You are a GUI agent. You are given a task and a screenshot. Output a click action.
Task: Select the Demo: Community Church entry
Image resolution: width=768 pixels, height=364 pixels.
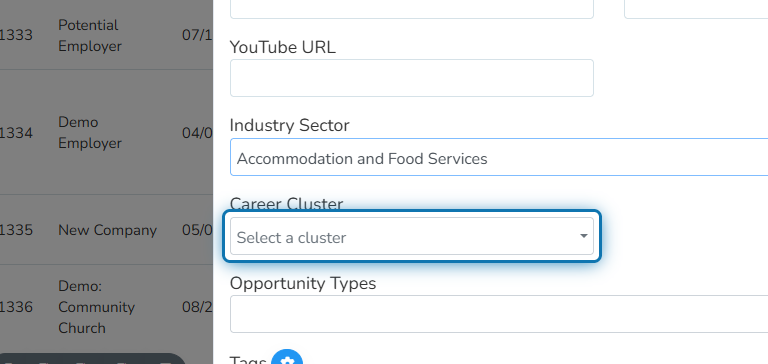96,307
